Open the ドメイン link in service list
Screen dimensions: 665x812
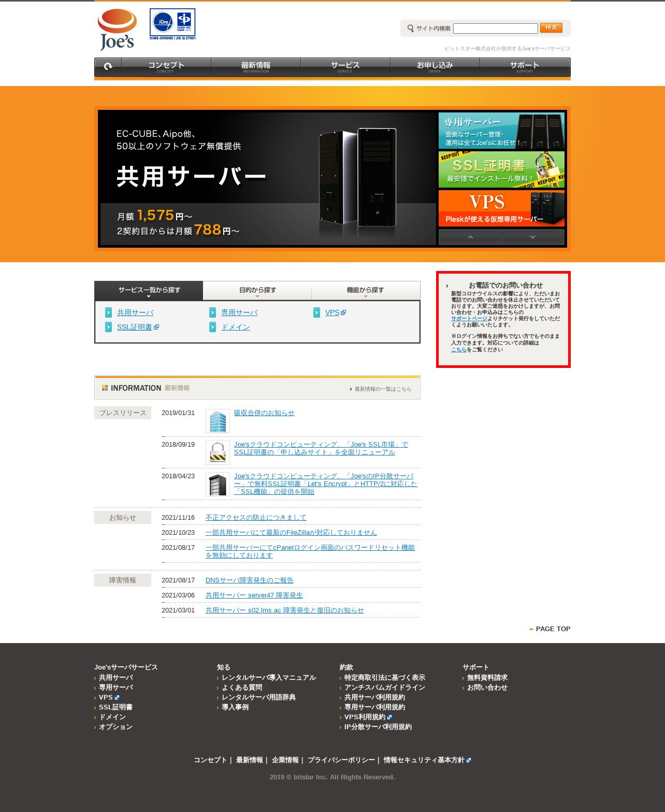click(x=236, y=327)
